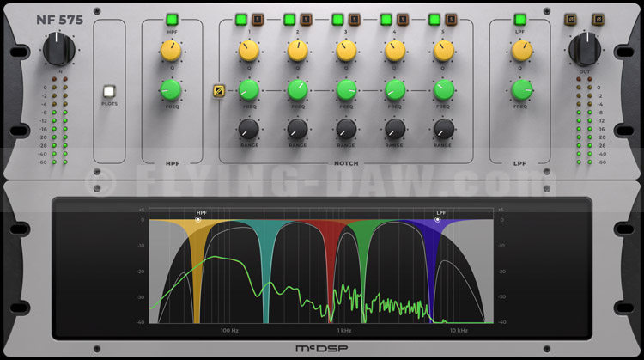Click notch 5 FREQ green knob
Viewport: 644px width, 360px height.
[444, 90]
